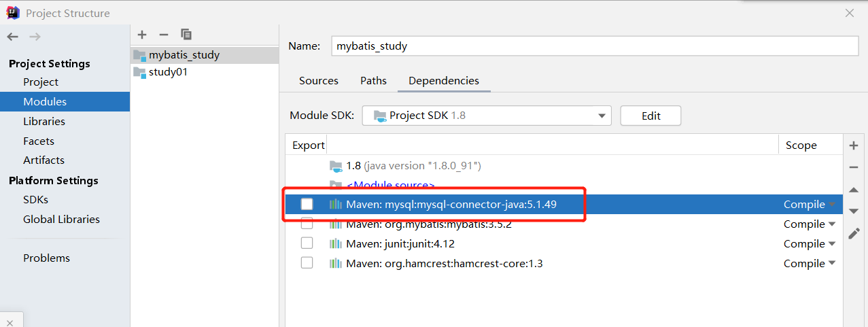Viewport: 868px width, 327px height.
Task: Navigate forward with the right arrow
Action: 35,37
